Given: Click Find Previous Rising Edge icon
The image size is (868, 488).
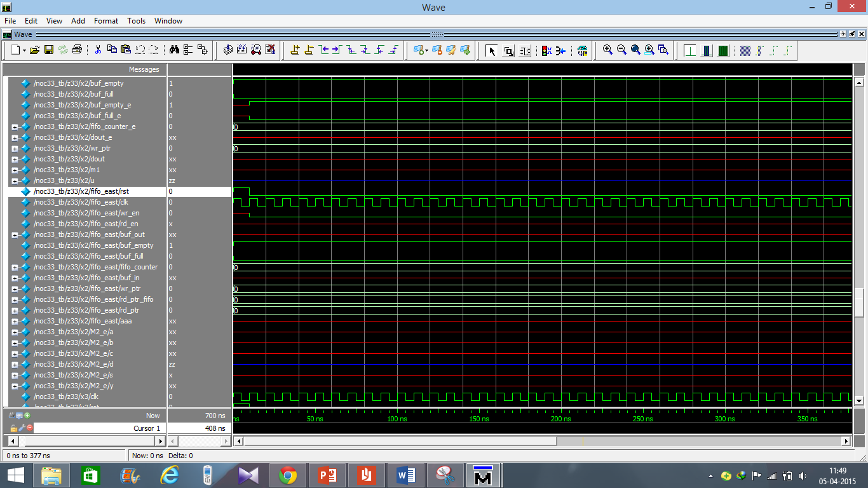Looking at the screenshot, I should (x=380, y=50).
